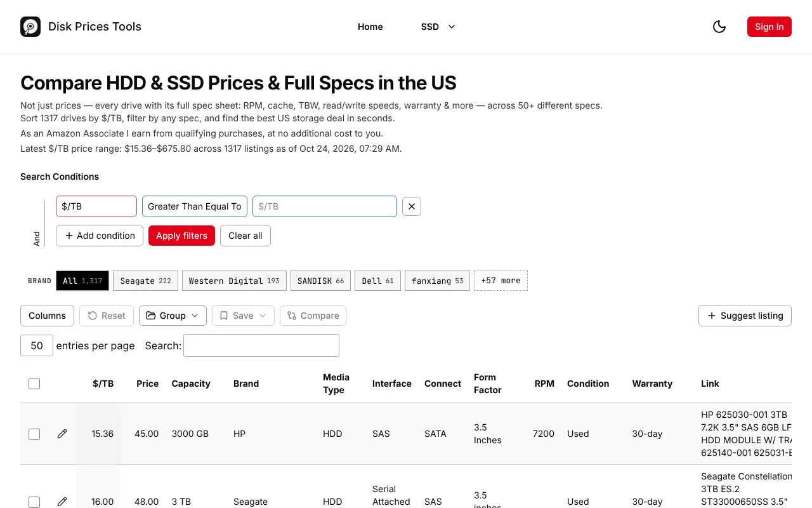The width and height of the screenshot is (812, 508).
Task: Filter by fanxiang brand
Action: point(438,281)
